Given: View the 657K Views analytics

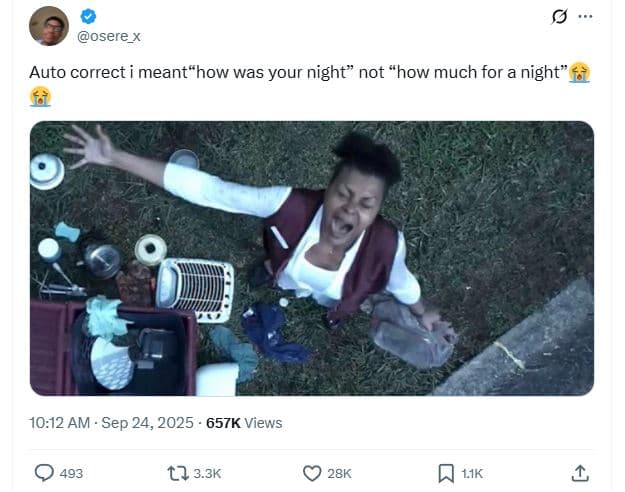Looking at the screenshot, I should [244, 423].
